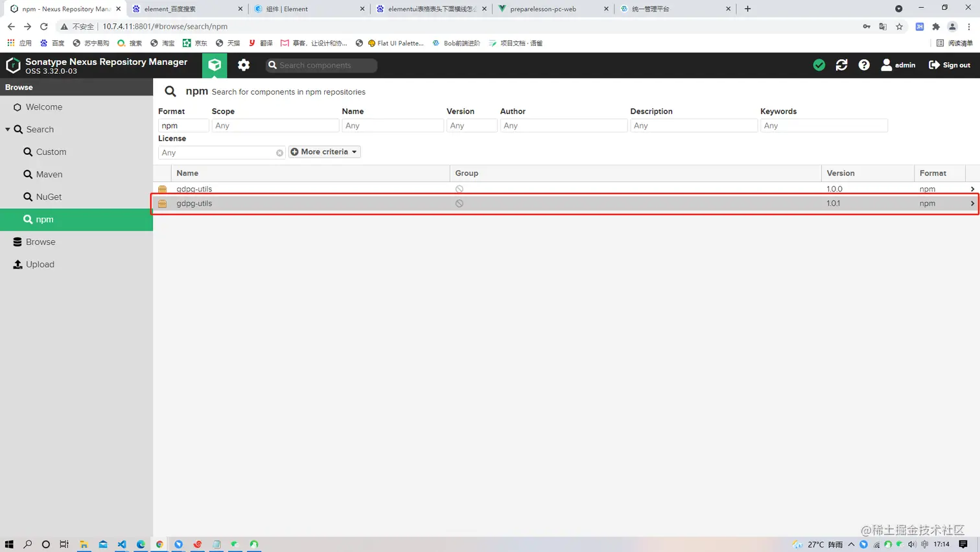Click package icon of version 1.0.0 row
This screenshot has height=552, width=980.
pyautogui.click(x=163, y=189)
